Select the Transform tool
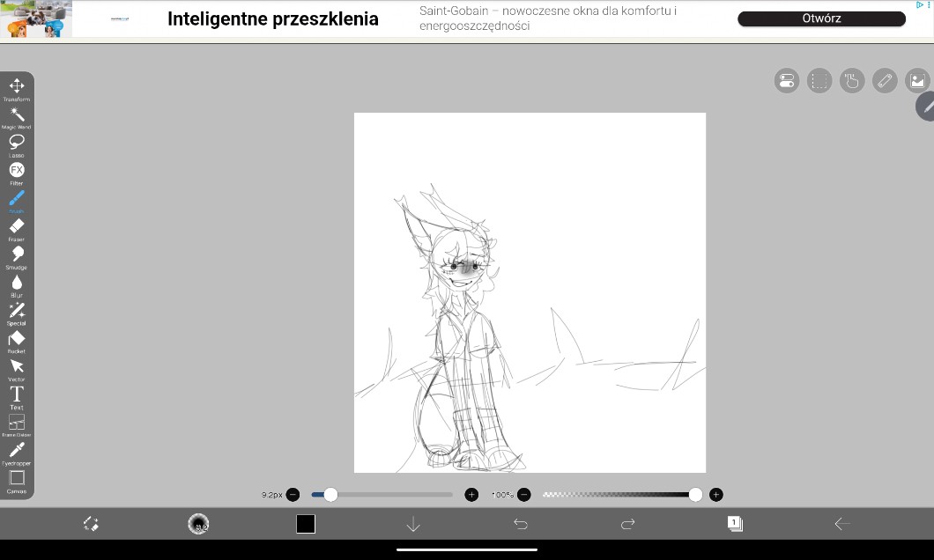The image size is (934, 560). 17,86
